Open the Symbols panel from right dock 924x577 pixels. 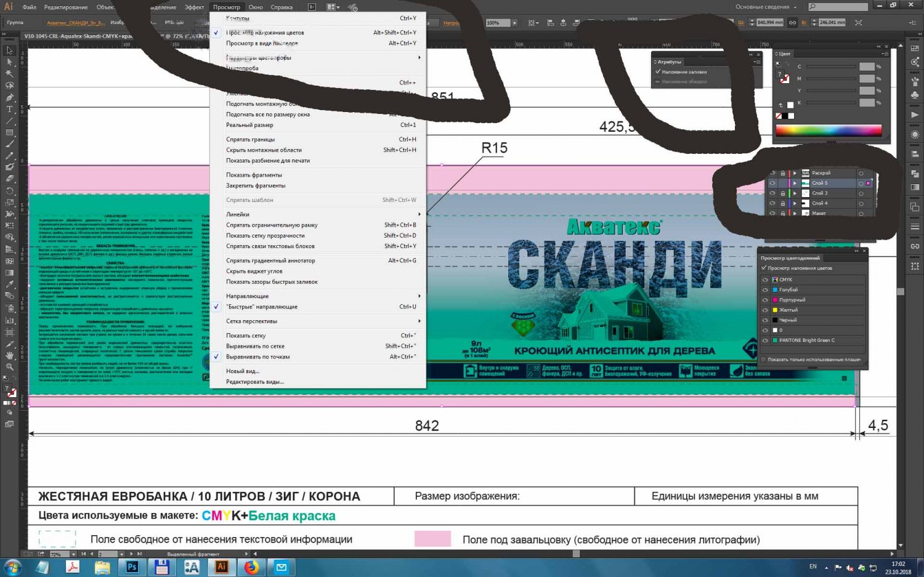[915, 95]
